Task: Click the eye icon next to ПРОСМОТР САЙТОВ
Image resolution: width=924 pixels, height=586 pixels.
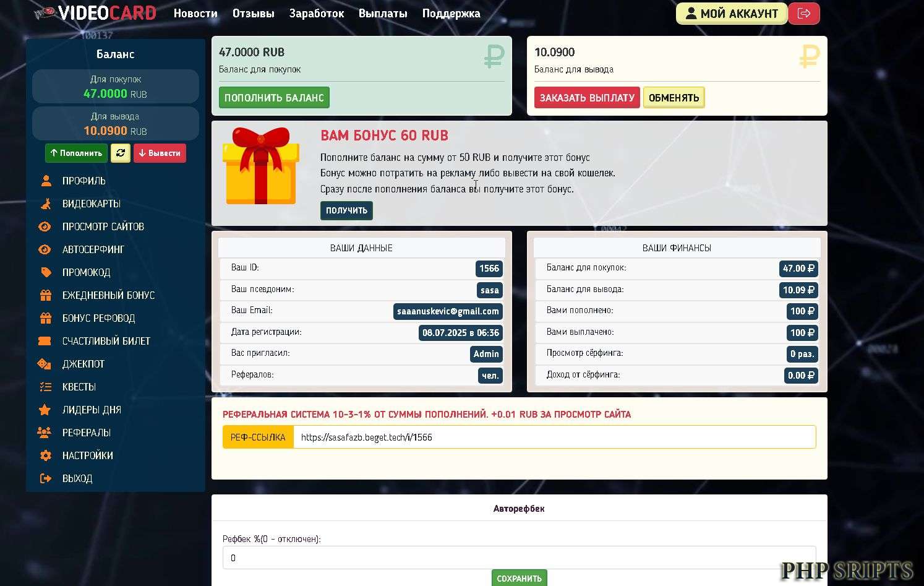Action: (x=45, y=226)
